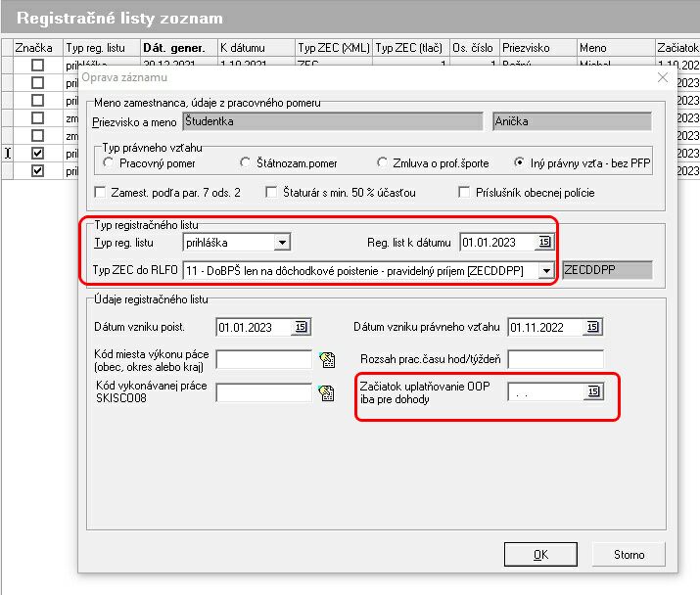Click the Priezvisko field showing Študentka
Screen dimensions: 700x595
pos(333,121)
